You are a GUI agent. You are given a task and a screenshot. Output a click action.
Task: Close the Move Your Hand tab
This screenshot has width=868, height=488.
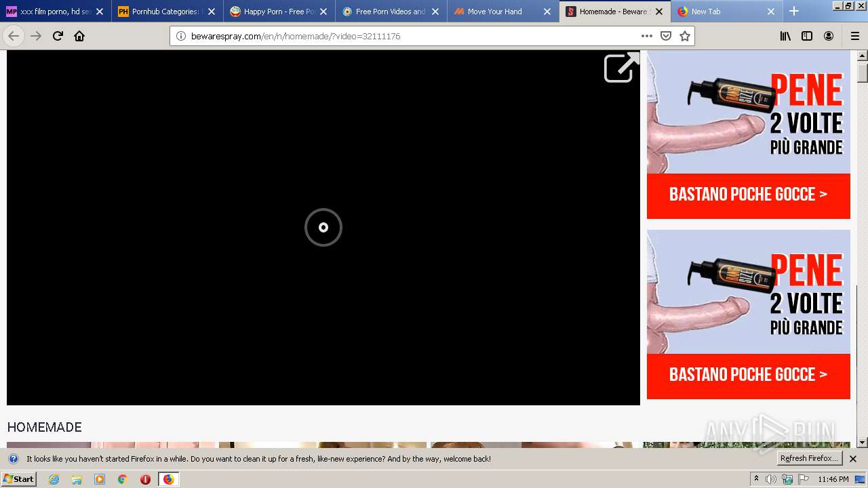click(x=547, y=12)
